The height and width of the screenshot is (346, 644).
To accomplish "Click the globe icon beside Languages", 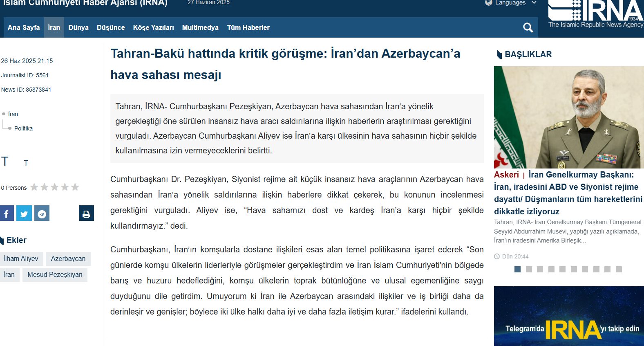I will [489, 2].
